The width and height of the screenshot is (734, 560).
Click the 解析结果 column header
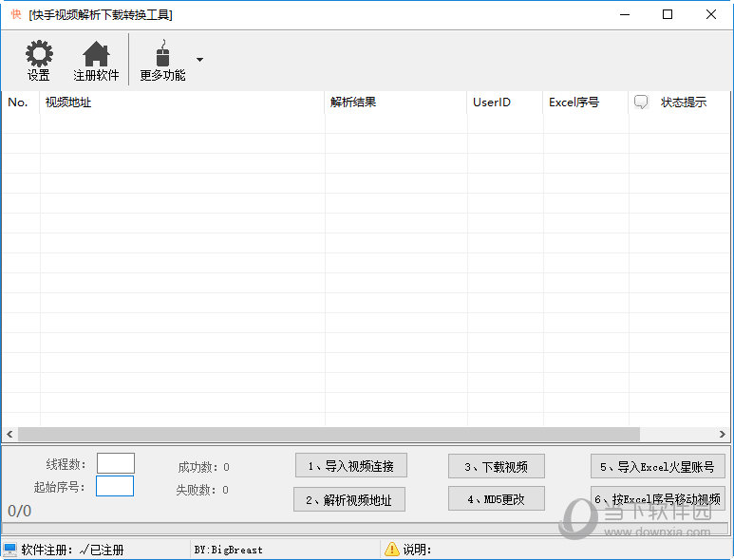coord(396,102)
